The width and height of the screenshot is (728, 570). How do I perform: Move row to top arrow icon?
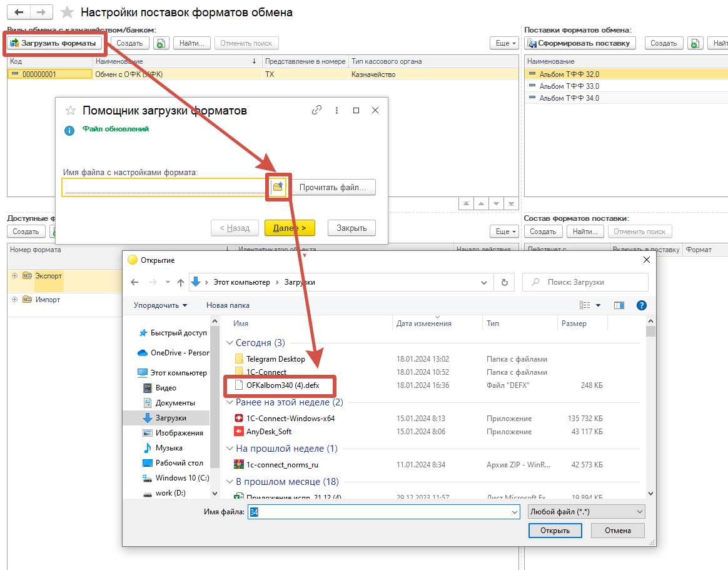coord(466,203)
